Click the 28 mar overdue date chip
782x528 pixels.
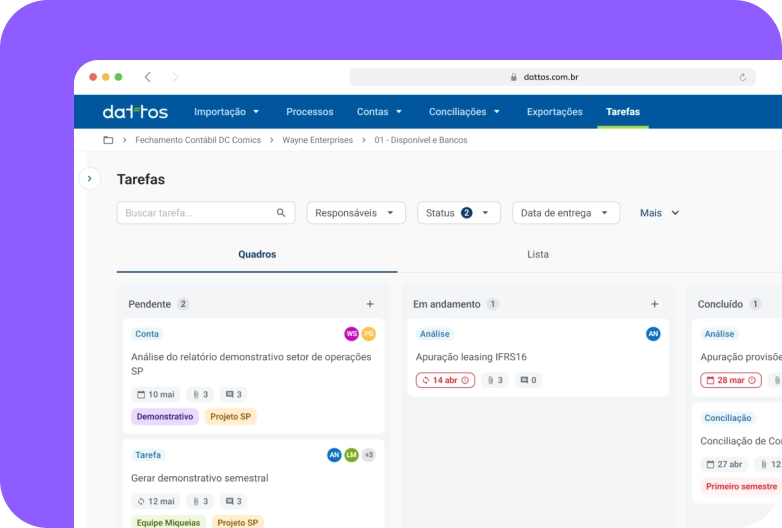click(731, 380)
